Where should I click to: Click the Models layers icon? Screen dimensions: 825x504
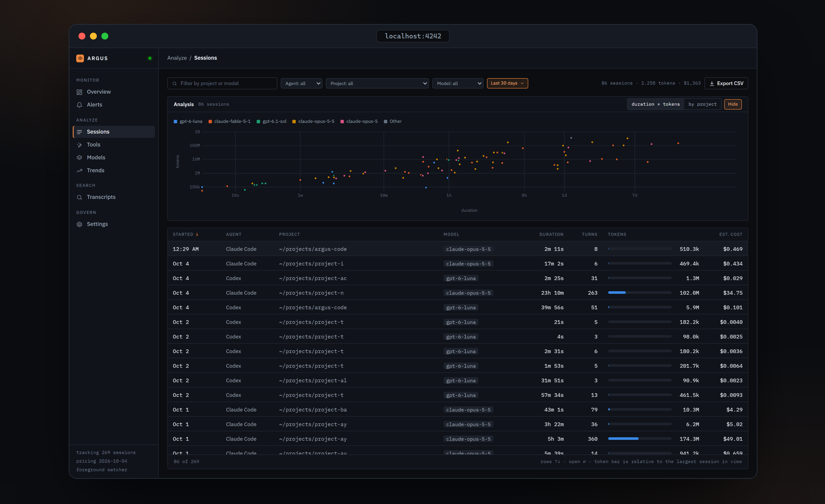(x=79, y=157)
